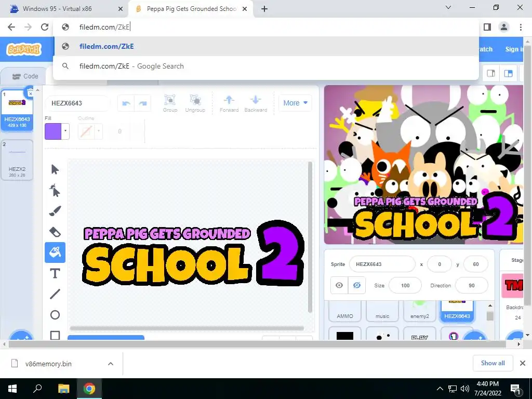Pick the Rectangle tool
The height and width of the screenshot is (399, 532).
pos(55,335)
